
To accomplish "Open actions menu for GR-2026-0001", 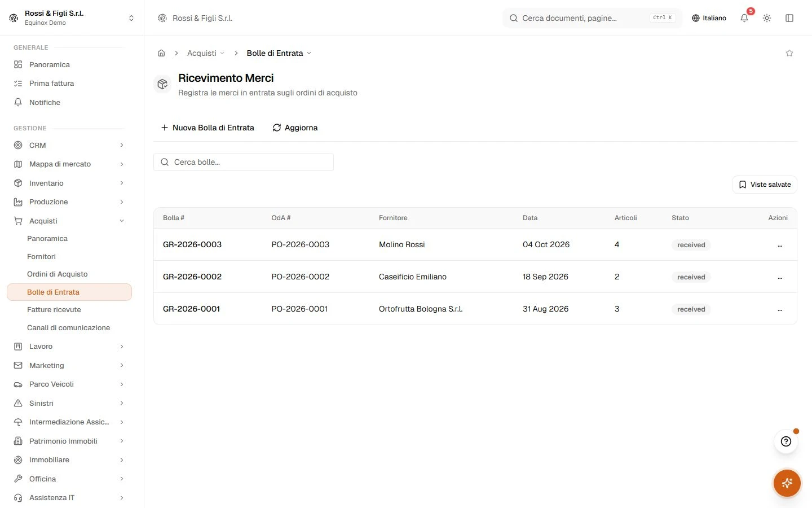I will pyautogui.click(x=780, y=309).
